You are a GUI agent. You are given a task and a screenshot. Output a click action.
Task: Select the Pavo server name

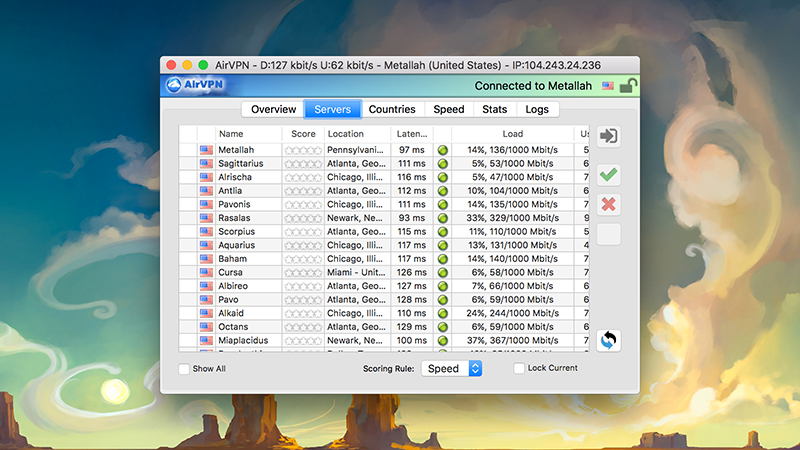click(x=229, y=299)
